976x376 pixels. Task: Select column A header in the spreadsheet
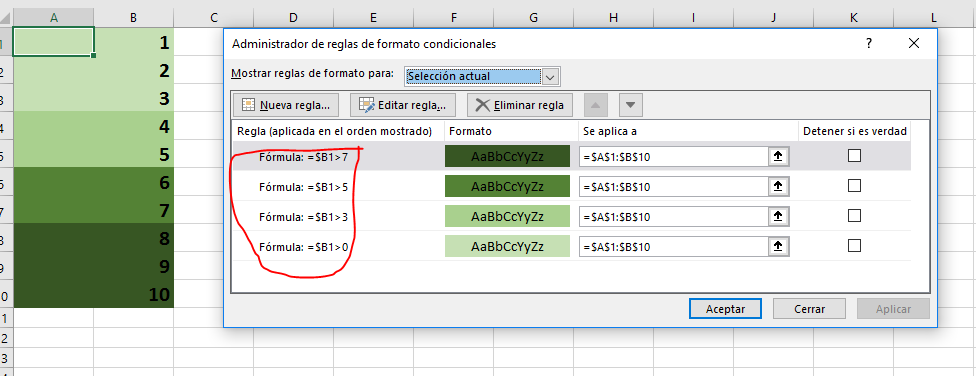pos(54,18)
